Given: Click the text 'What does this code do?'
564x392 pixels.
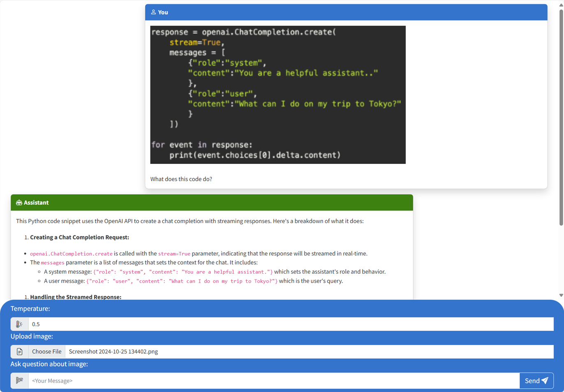Looking at the screenshot, I should pyautogui.click(x=181, y=179).
